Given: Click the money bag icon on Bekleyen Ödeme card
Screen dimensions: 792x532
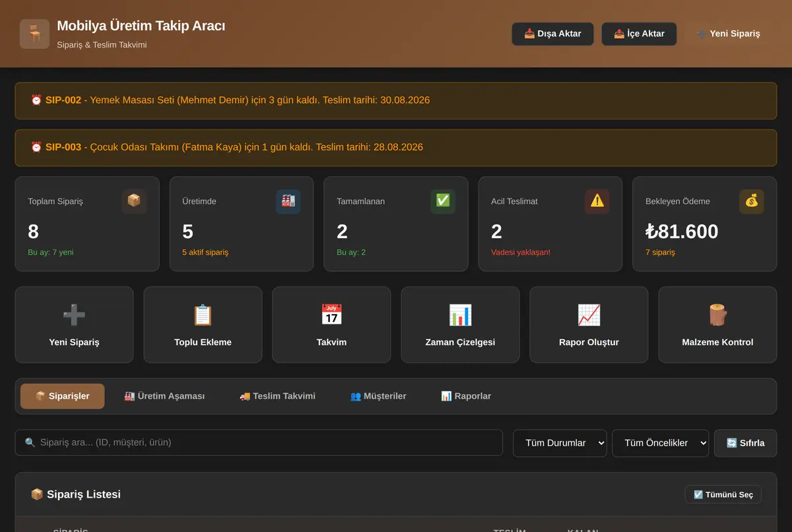Looking at the screenshot, I should pos(752,201).
